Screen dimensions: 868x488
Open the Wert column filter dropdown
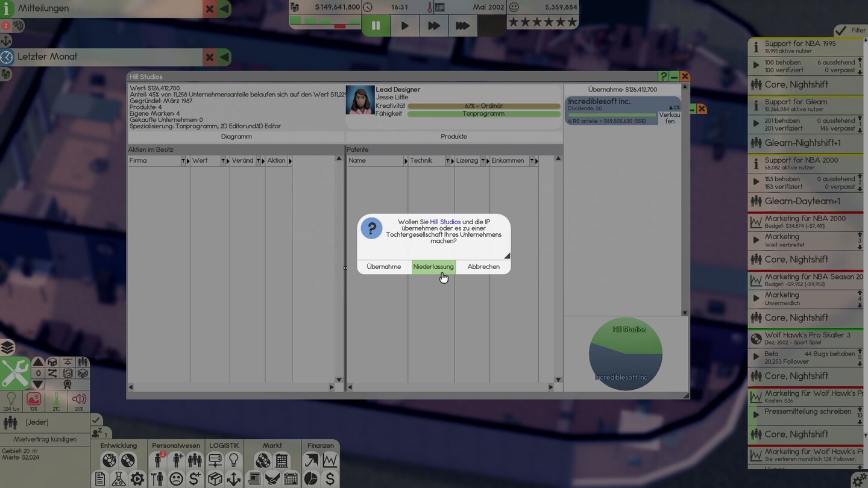click(x=224, y=161)
